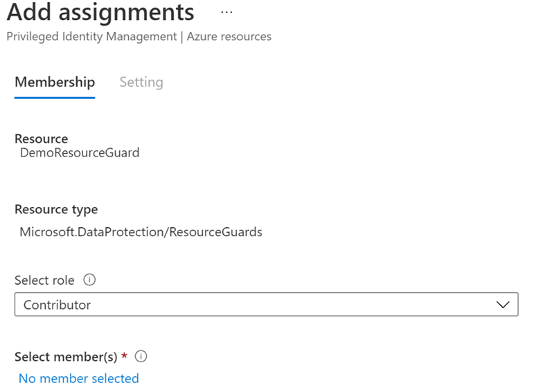This screenshot has height=392, width=541.
Task: Click the Privileged Identity Management subtitle text
Action: (91, 36)
